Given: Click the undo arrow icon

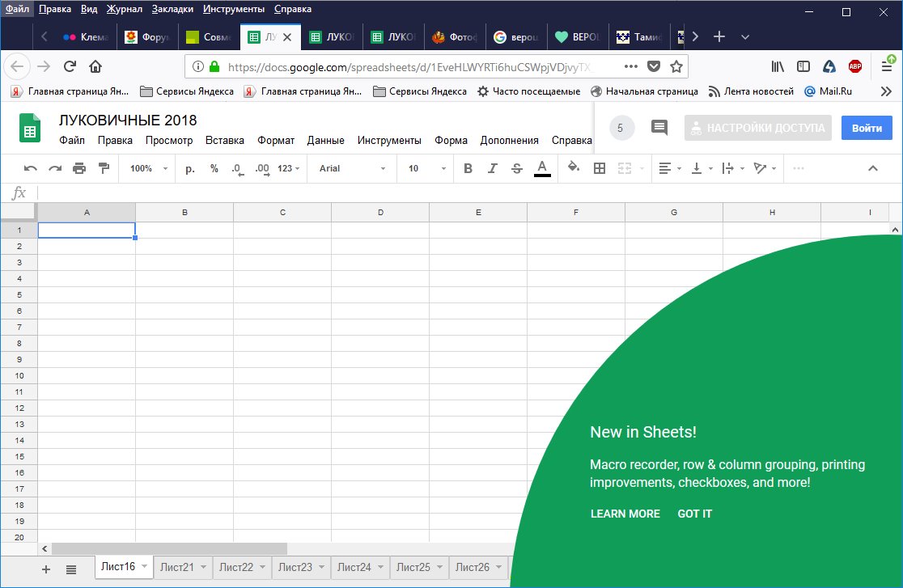Looking at the screenshot, I should (31, 168).
